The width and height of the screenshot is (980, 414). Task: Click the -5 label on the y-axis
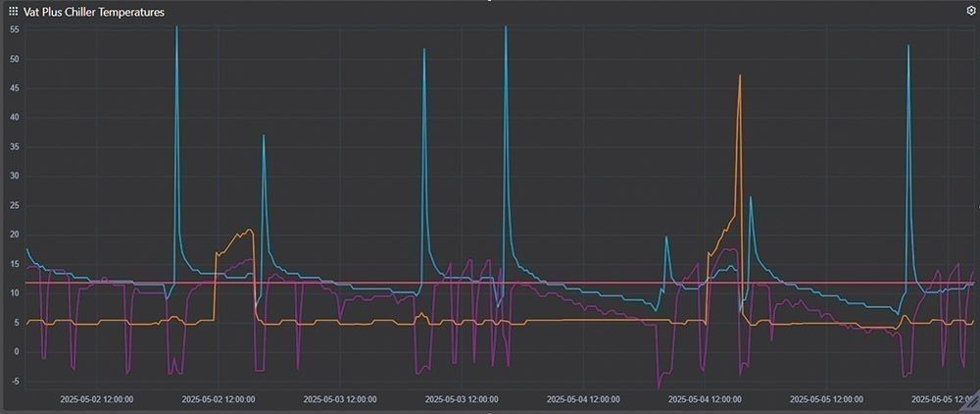click(x=15, y=381)
